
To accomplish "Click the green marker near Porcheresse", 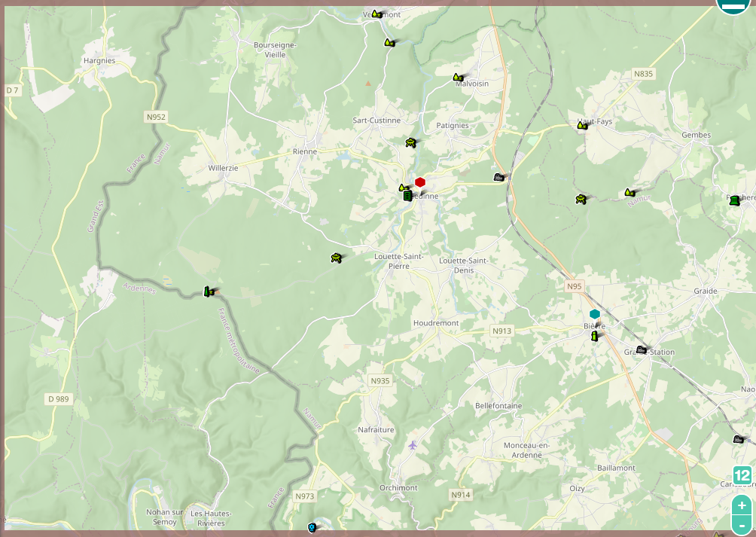I will 734,200.
